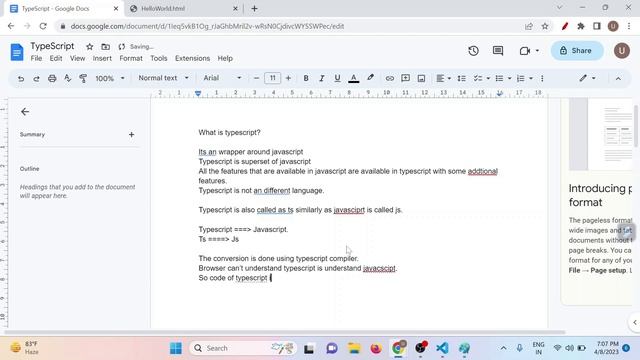Toggle the bulleted list button
This screenshot has height=360, width=640.
pos(499,78)
